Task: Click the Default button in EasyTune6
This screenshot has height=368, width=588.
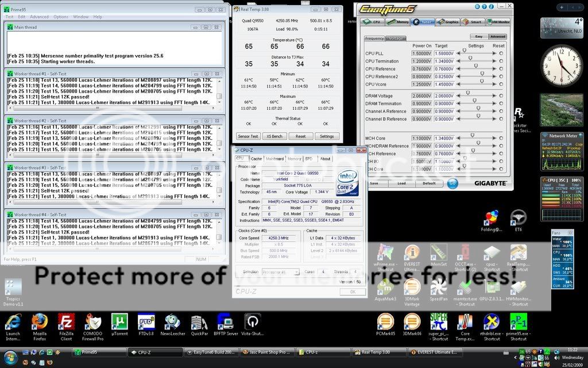Action: click(x=429, y=183)
